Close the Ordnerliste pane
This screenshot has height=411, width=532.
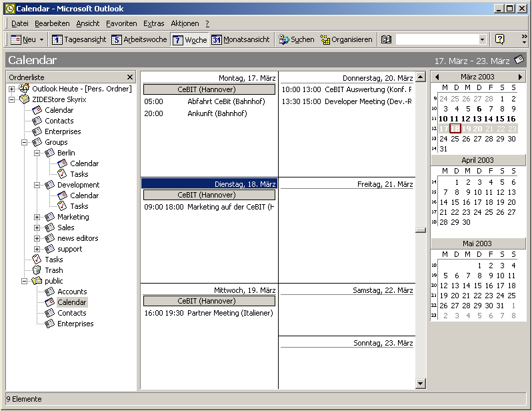[129, 77]
